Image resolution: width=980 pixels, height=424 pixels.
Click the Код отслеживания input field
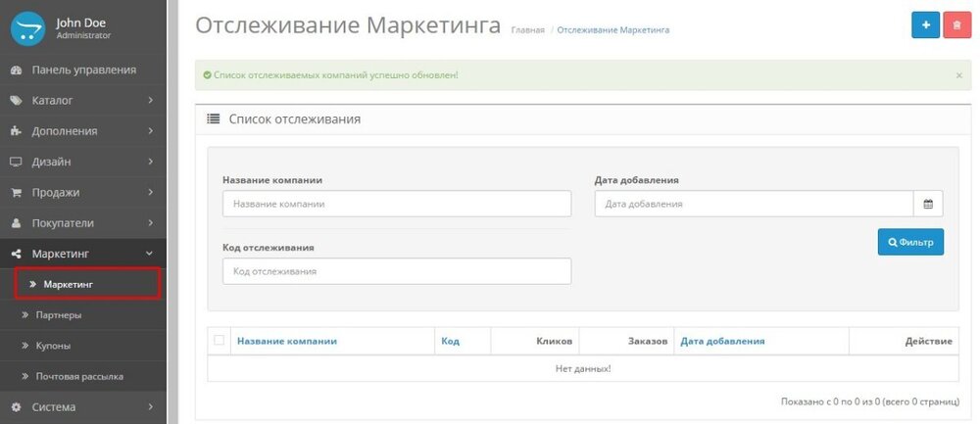396,271
